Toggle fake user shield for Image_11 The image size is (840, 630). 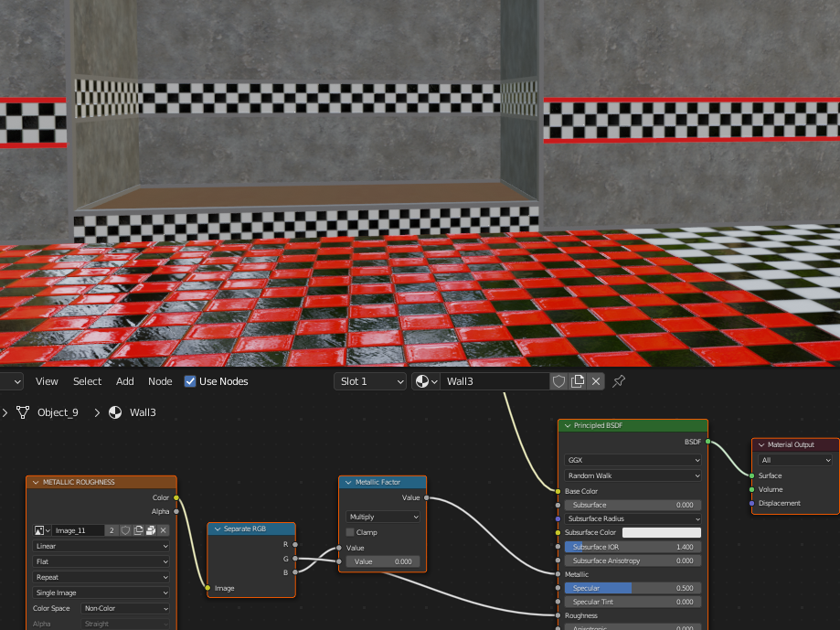[125, 530]
